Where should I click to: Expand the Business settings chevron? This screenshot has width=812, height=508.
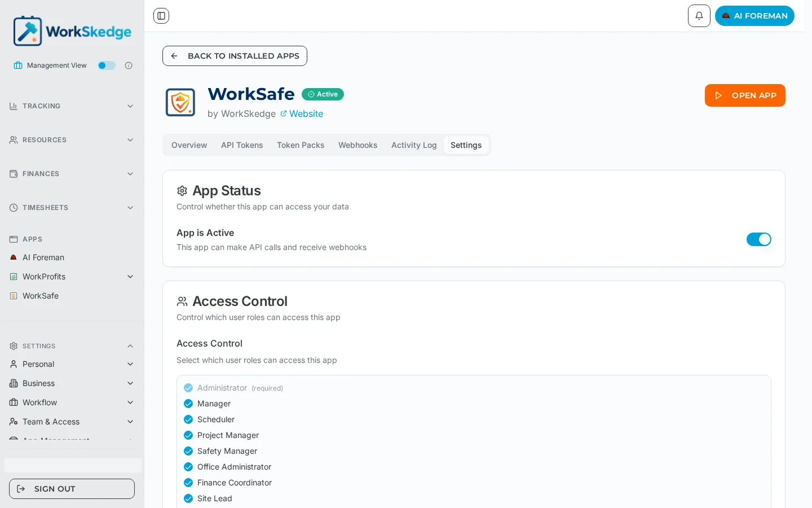coord(130,383)
